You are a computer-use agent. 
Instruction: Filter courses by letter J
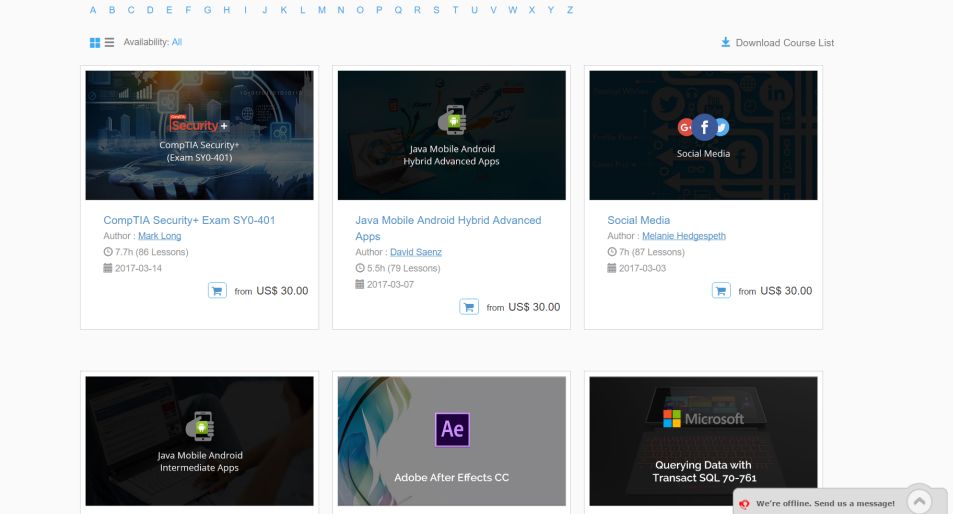pos(264,10)
